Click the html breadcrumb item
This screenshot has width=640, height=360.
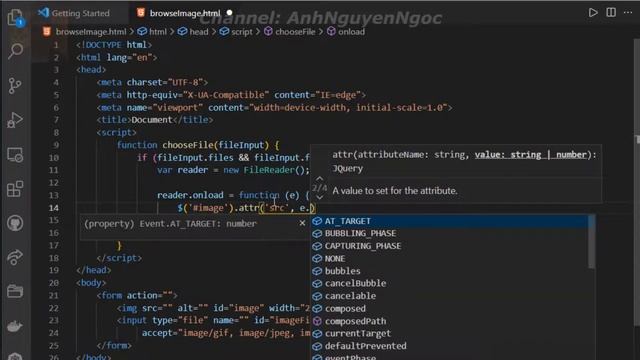pos(158,31)
